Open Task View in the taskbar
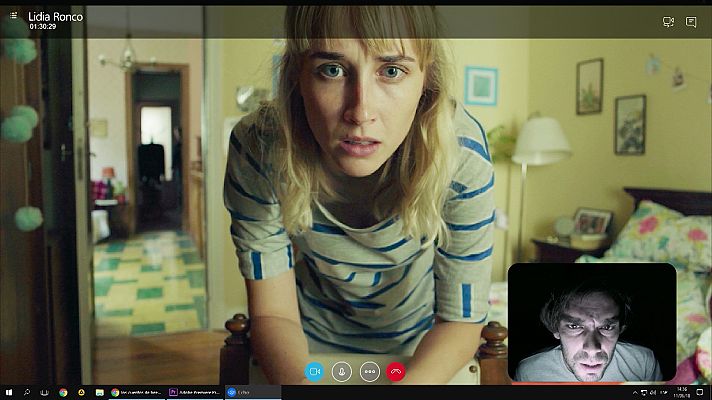712x400 pixels. click(45, 393)
